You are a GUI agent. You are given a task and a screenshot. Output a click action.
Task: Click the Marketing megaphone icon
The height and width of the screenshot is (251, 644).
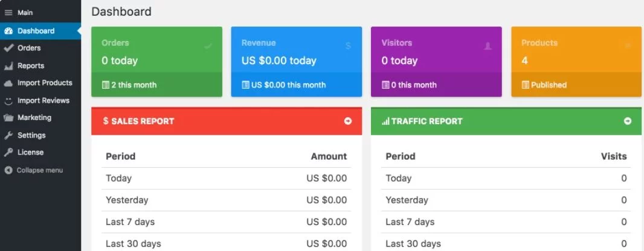point(8,118)
